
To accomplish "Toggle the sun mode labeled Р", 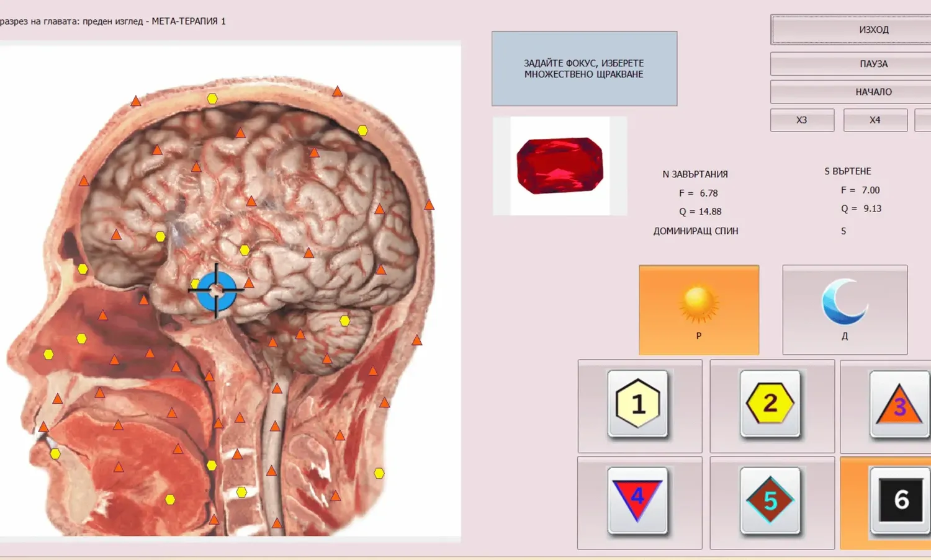I will 699,310.
